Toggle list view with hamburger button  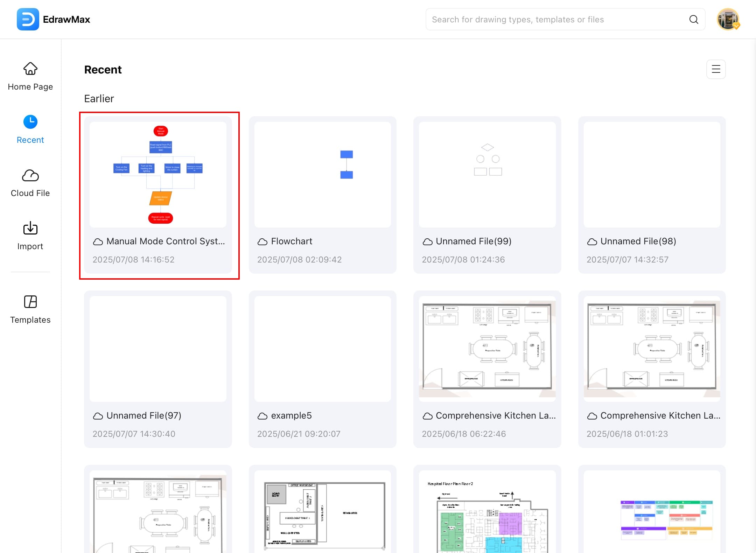point(716,69)
